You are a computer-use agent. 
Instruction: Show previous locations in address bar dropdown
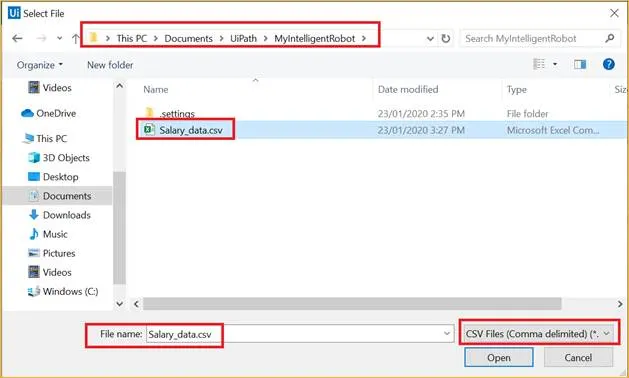pos(430,39)
